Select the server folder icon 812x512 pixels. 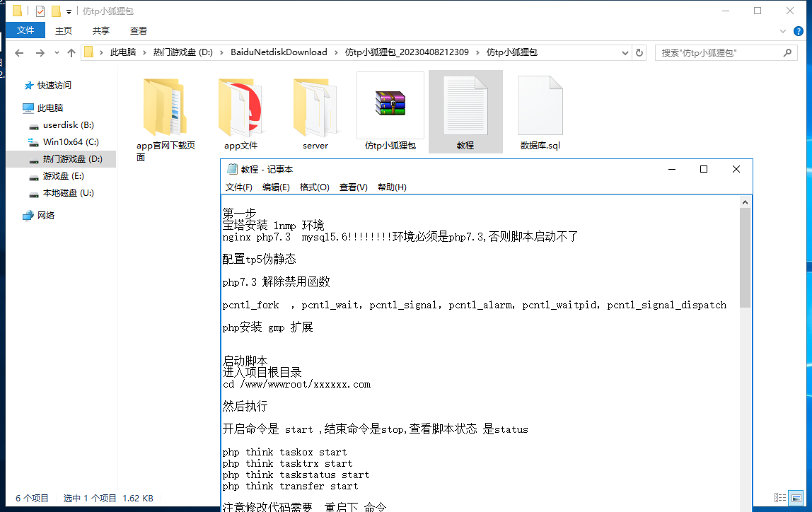click(x=315, y=107)
